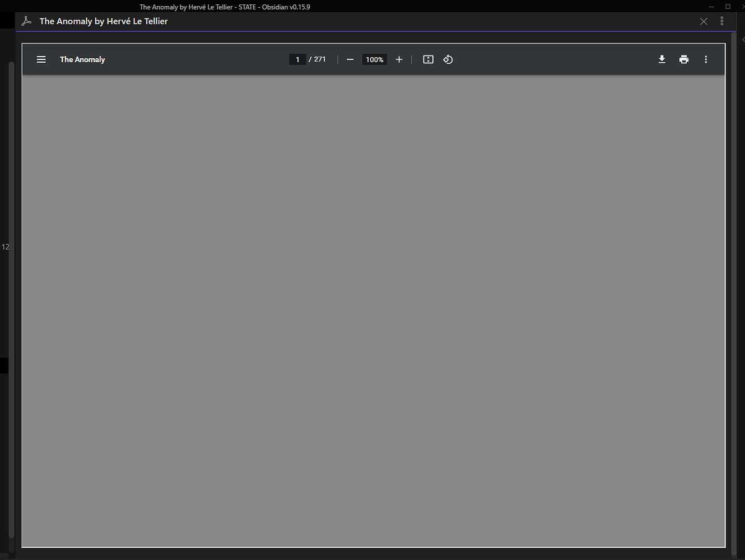Click the 100% zoom level indicator

(374, 59)
